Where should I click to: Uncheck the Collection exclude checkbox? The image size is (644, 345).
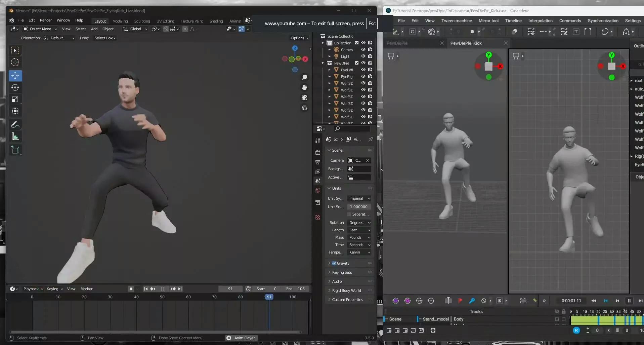pos(357,43)
